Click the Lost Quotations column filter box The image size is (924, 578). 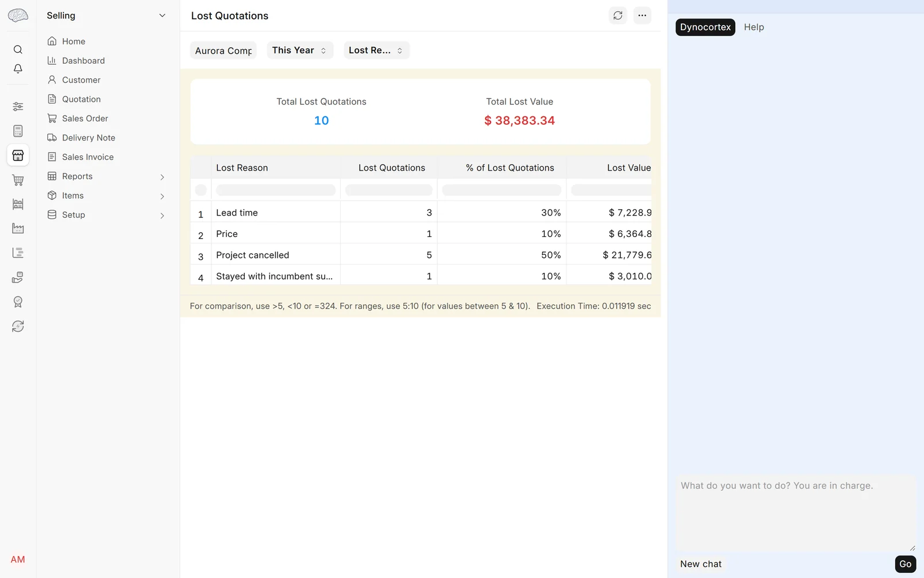[389, 190]
